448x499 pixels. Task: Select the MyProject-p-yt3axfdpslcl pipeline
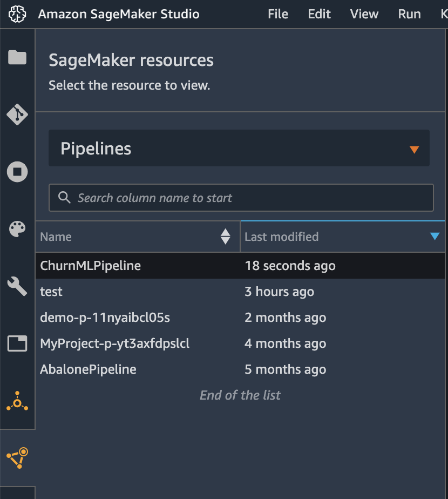pyautogui.click(x=114, y=343)
